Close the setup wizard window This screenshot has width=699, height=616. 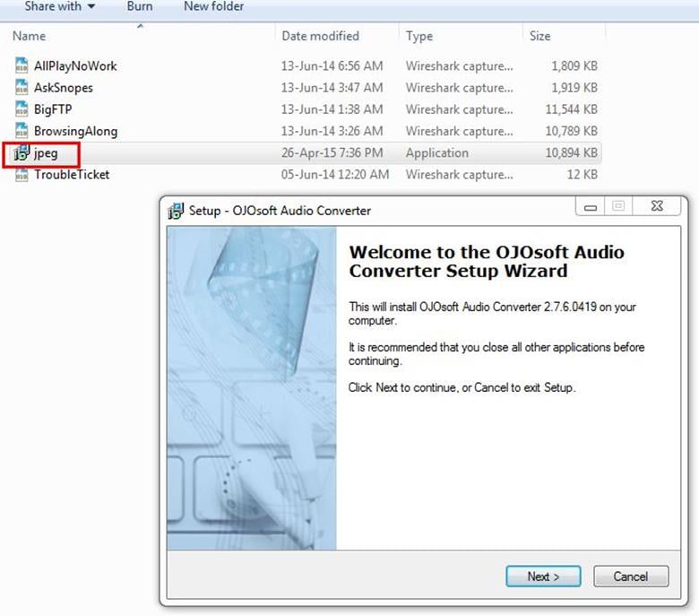657,207
